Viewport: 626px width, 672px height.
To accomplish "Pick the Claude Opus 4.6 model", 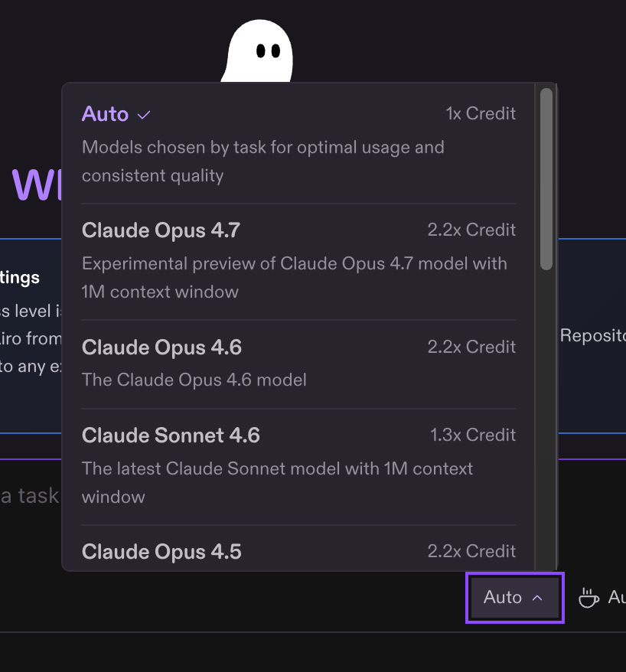I will [x=298, y=364].
